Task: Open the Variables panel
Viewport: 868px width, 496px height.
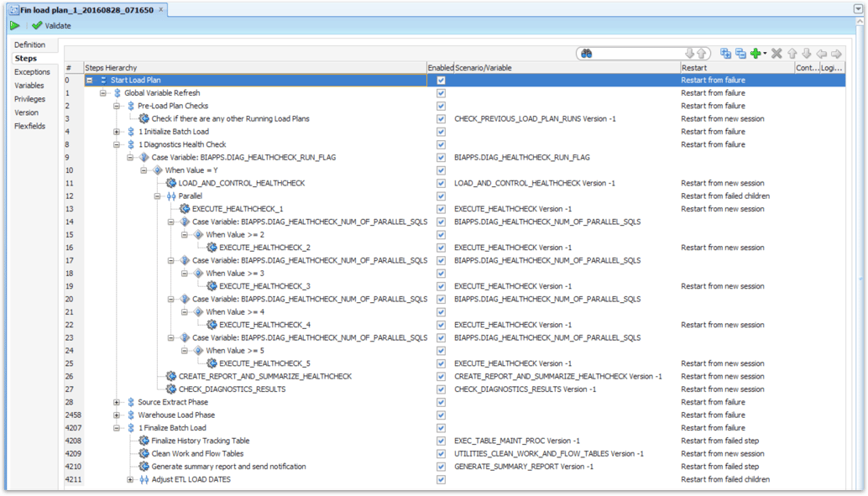Action: 28,85
